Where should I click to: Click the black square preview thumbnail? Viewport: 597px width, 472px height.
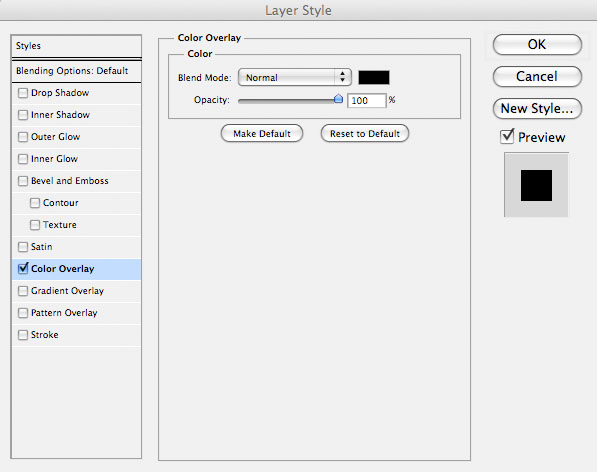pos(536,185)
